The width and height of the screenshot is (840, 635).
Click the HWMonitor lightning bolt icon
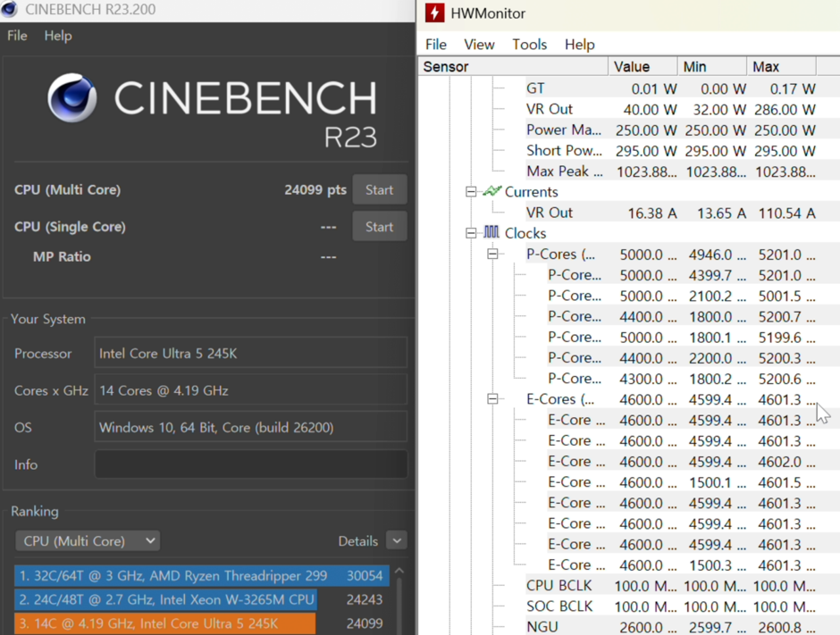tap(434, 13)
